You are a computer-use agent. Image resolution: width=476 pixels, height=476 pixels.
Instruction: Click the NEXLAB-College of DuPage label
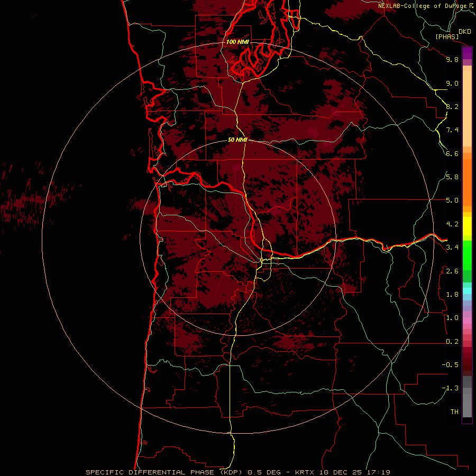423,6
